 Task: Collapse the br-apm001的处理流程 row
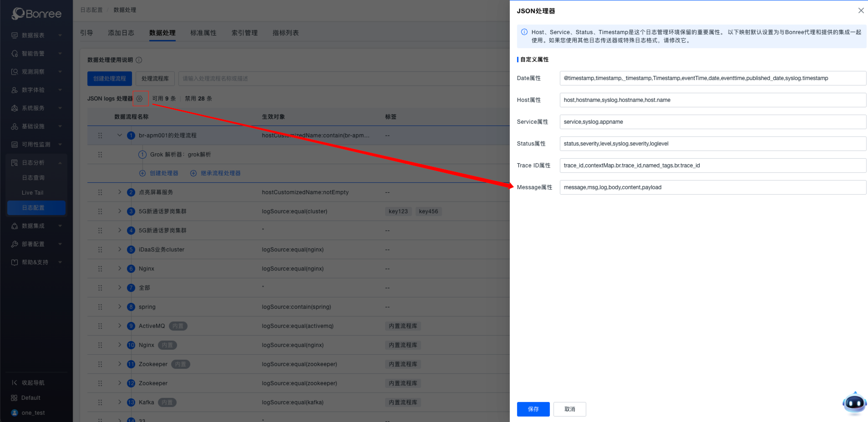pos(119,135)
